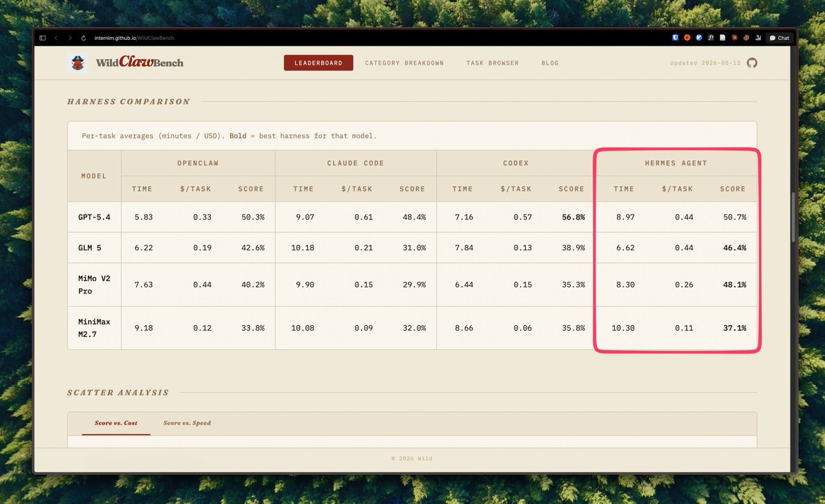The image size is (825, 504).
Task: Click the downward arrow download extension icon
Action: [x=757, y=38]
